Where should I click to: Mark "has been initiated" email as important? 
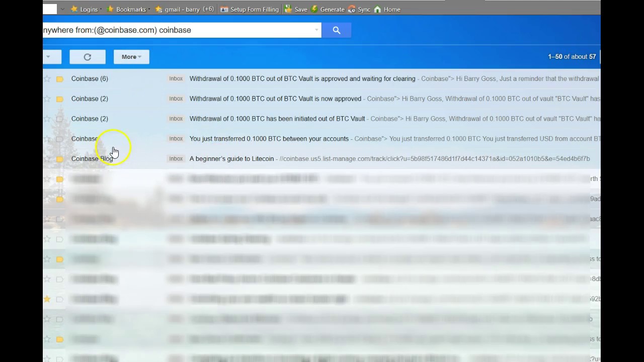pyautogui.click(x=60, y=119)
